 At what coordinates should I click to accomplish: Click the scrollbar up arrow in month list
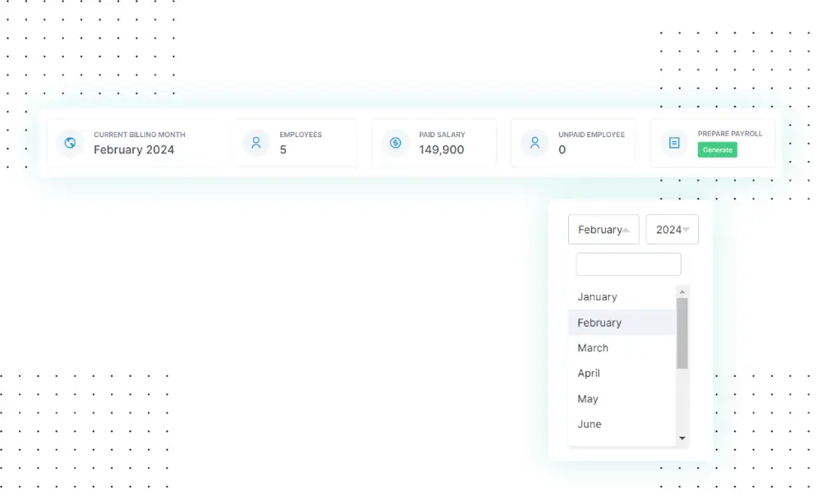(x=682, y=291)
